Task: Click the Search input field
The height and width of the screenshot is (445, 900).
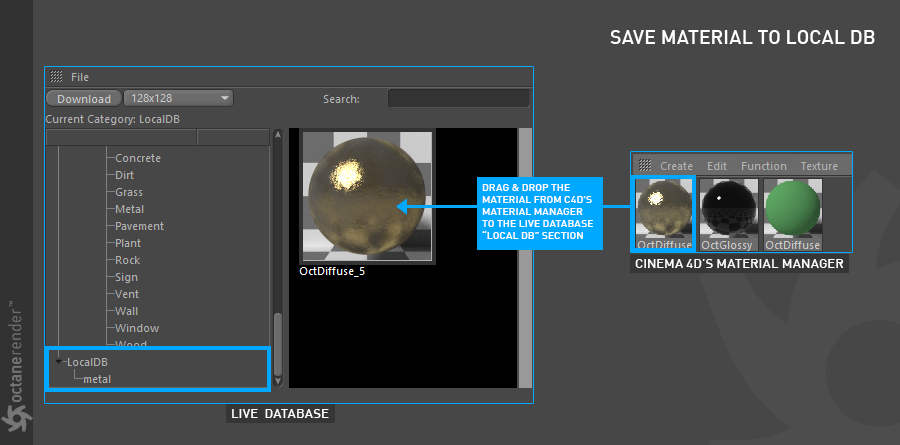Action: point(459,98)
